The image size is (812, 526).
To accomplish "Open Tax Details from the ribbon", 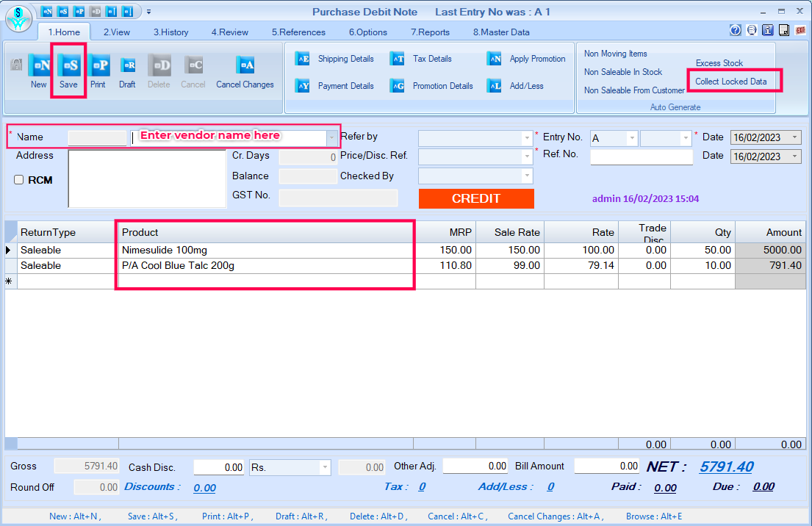I will click(420, 59).
